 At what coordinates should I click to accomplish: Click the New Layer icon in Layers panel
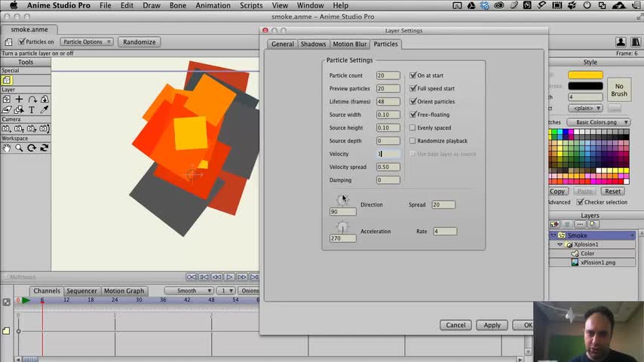click(x=554, y=224)
